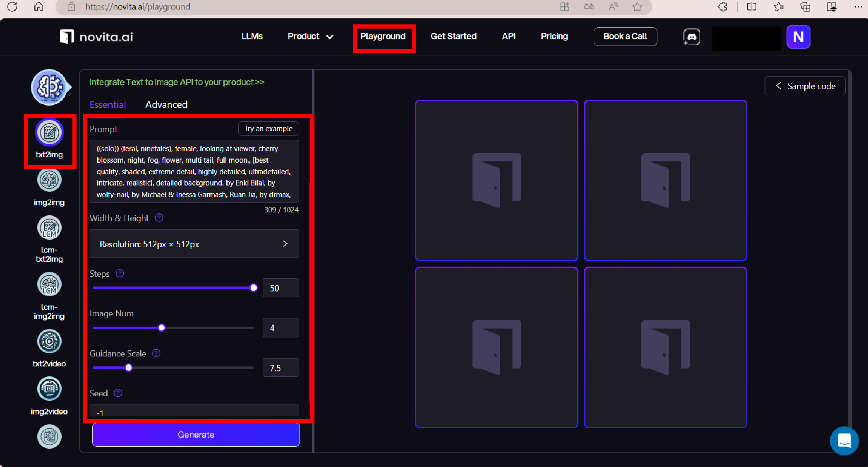Open the img2img tool icon
868x467 pixels.
[x=49, y=181]
